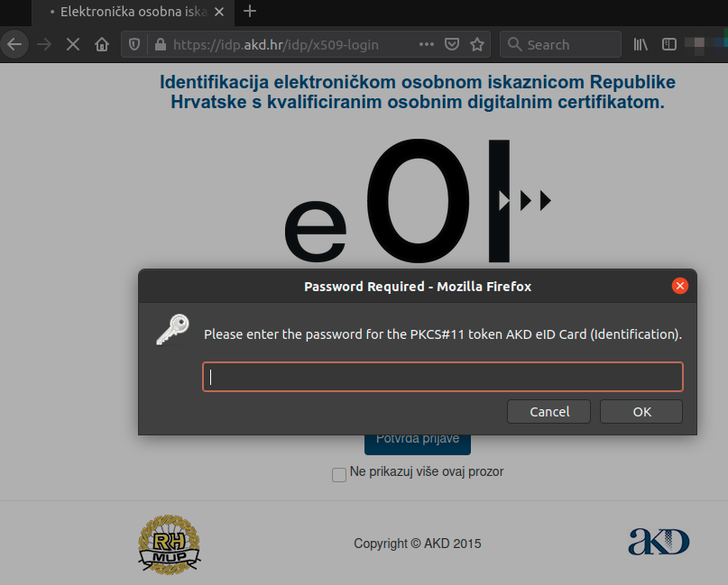Click the Password Required - Mozilla Firefox title
The height and width of the screenshot is (585, 728).
pyautogui.click(x=418, y=287)
